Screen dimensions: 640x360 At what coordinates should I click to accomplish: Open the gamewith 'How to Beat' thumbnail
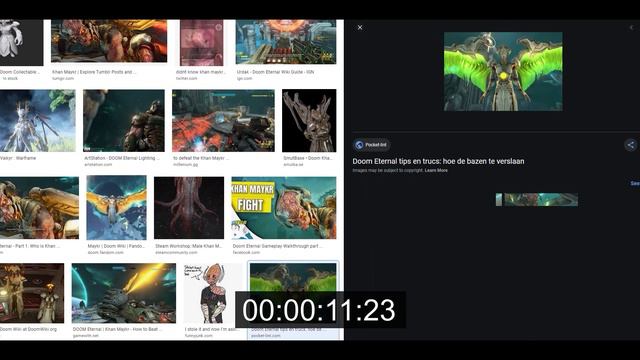click(124, 293)
